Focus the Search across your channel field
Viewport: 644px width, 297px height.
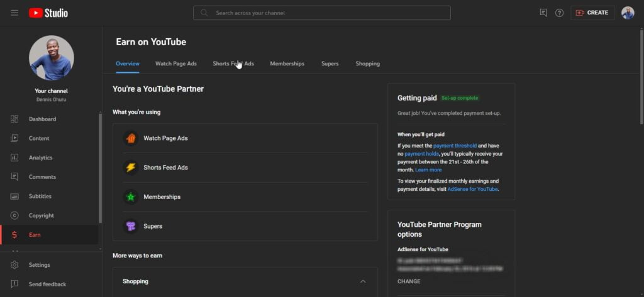(x=322, y=13)
